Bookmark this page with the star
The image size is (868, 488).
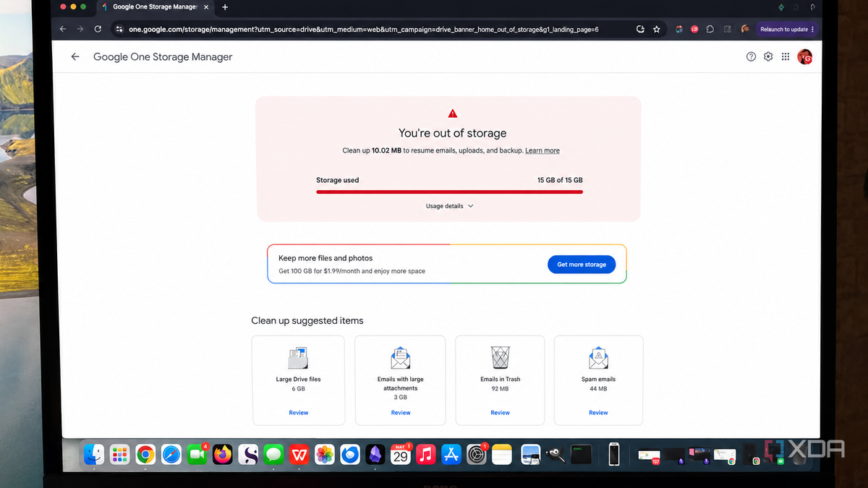[x=656, y=30]
